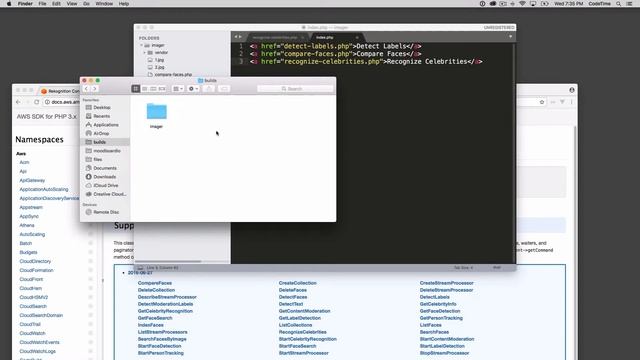The width and height of the screenshot is (640, 360).
Task: Select the index.php tab in Sublime
Action: [325, 37]
